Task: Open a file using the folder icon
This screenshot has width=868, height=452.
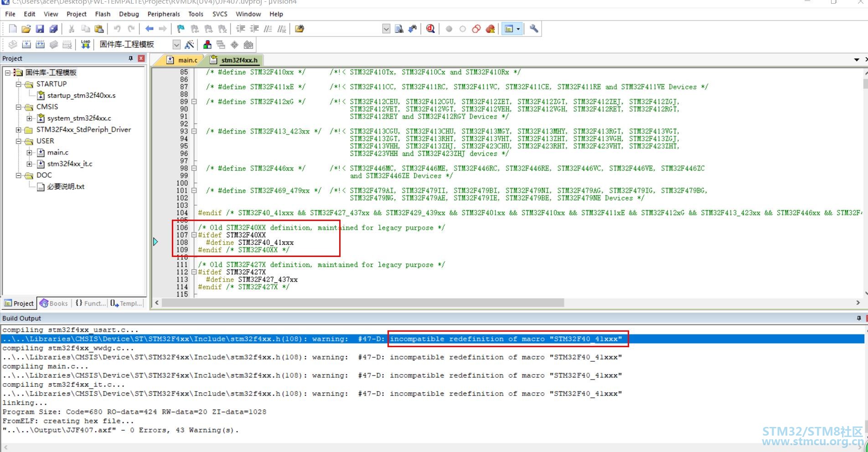Action: coord(26,29)
